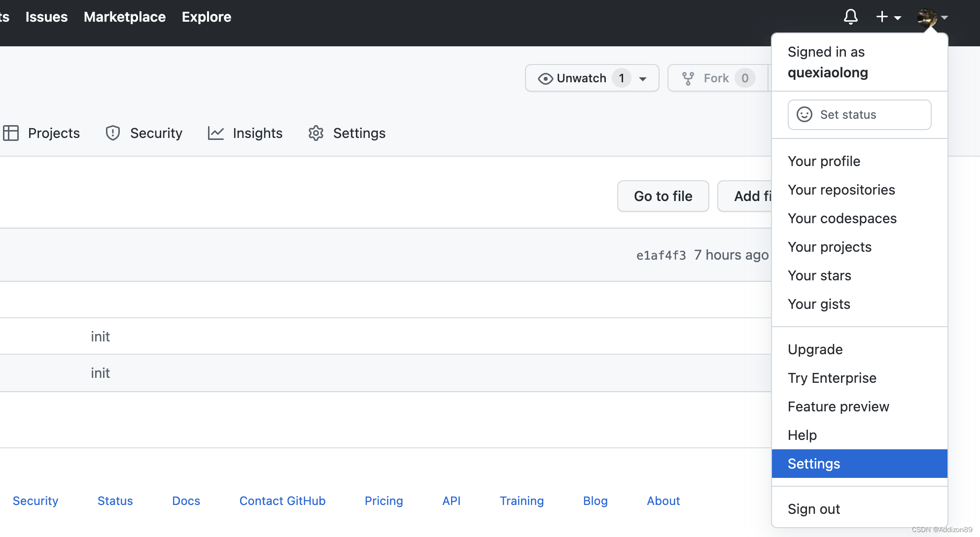Select Try Enterprise menu option
The width and height of the screenshot is (980, 537).
click(833, 377)
